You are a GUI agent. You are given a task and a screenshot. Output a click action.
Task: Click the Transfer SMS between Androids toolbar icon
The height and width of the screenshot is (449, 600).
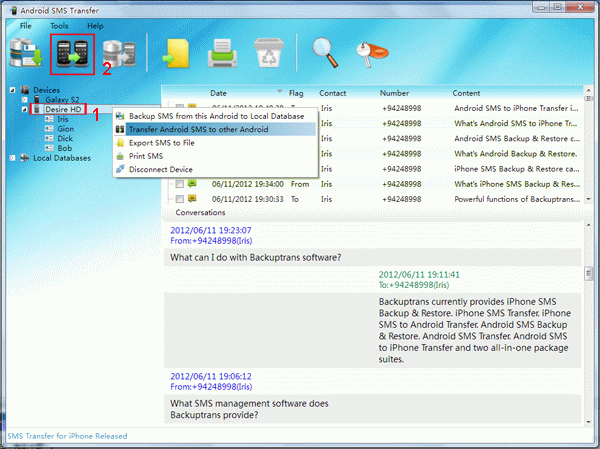[x=72, y=54]
